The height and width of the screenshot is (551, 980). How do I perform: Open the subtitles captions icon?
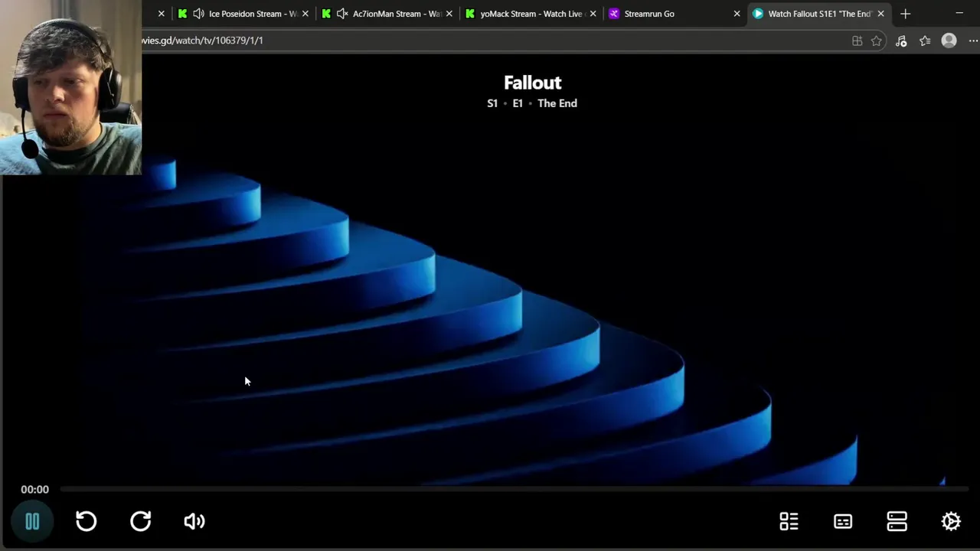click(x=843, y=521)
